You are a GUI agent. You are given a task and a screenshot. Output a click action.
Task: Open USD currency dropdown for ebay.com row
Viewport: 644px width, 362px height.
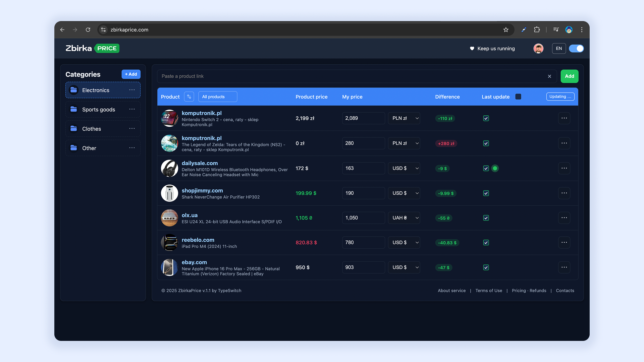404,267
